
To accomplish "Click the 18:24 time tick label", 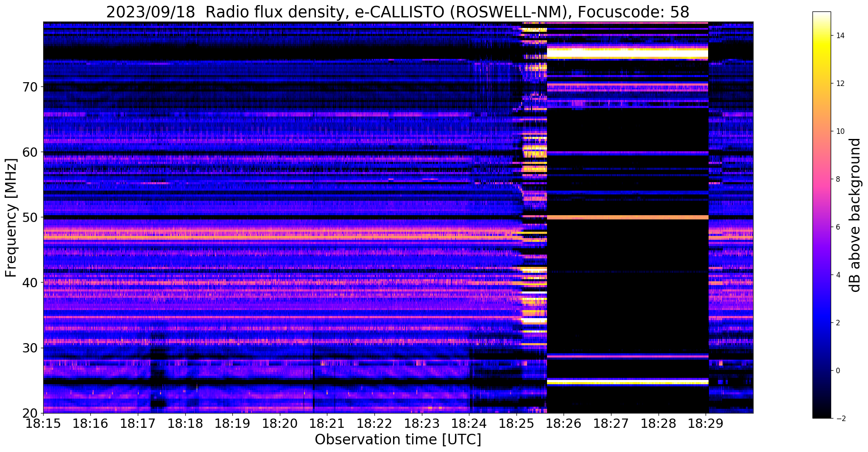I will 469,424.
